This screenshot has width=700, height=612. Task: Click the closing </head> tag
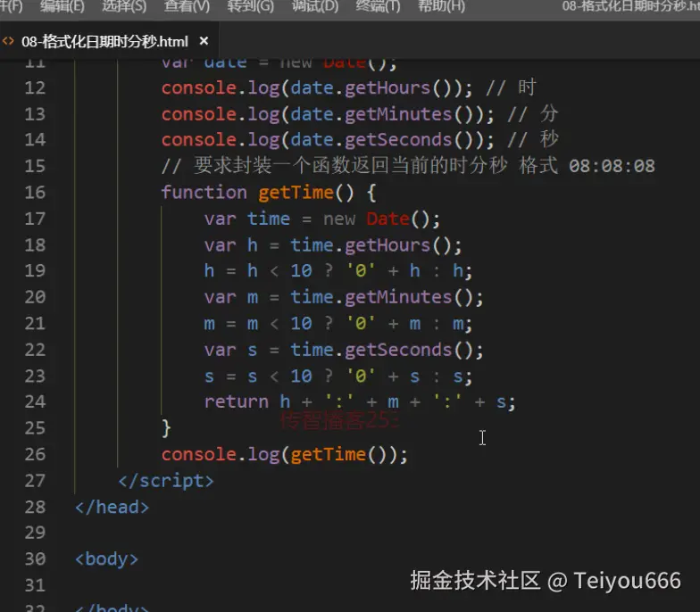pyautogui.click(x=112, y=507)
